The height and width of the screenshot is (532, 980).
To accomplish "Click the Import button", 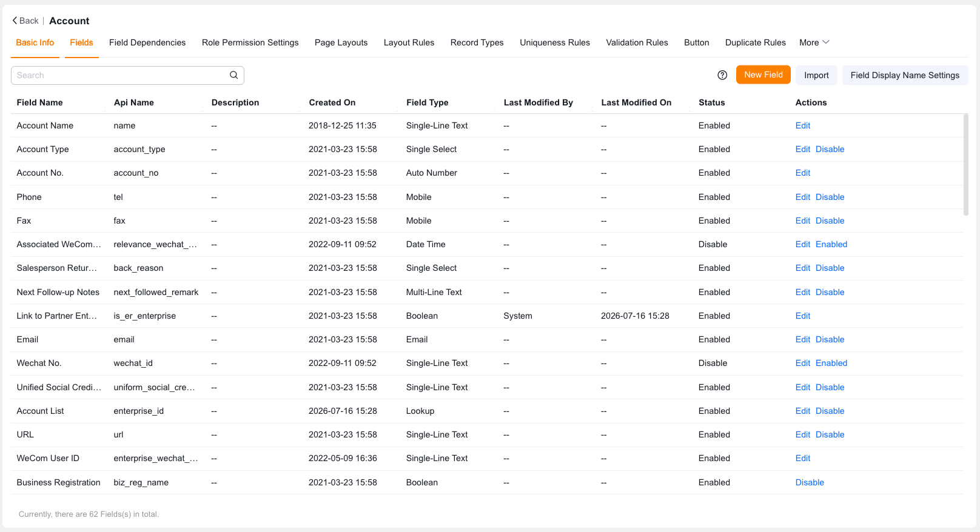I will point(816,75).
